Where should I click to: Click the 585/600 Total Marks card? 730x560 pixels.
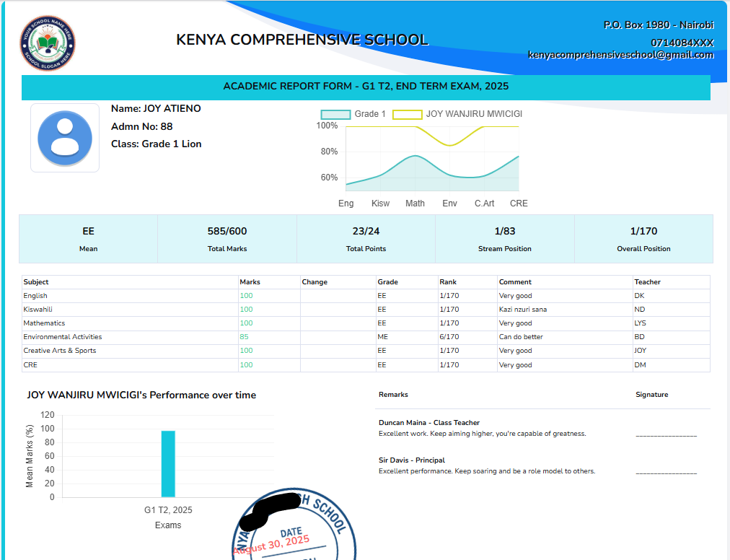coord(227,239)
